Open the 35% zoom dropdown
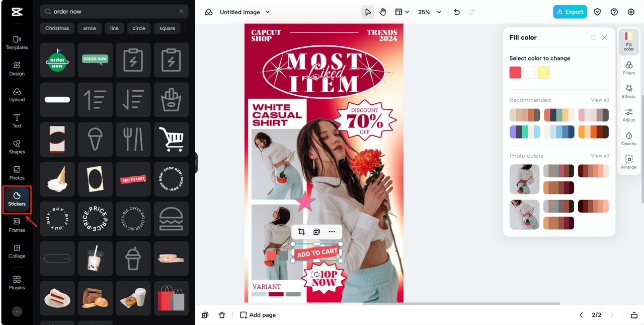The image size is (644, 325). (430, 12)
